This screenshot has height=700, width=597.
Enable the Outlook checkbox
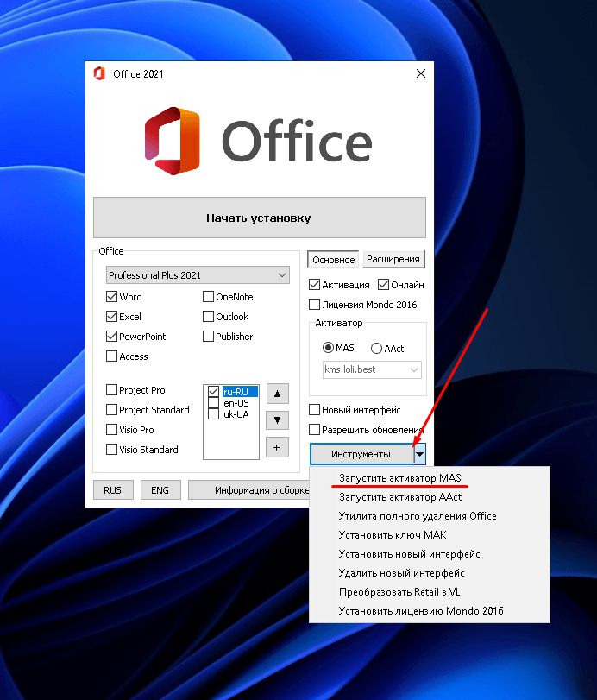coord(208,317)
